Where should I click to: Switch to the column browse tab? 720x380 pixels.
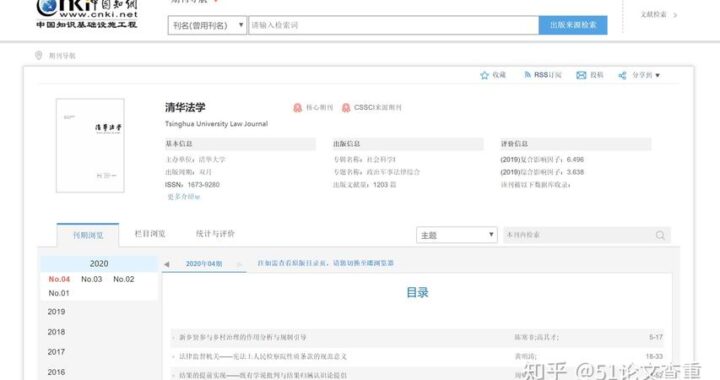pos(150,234)
